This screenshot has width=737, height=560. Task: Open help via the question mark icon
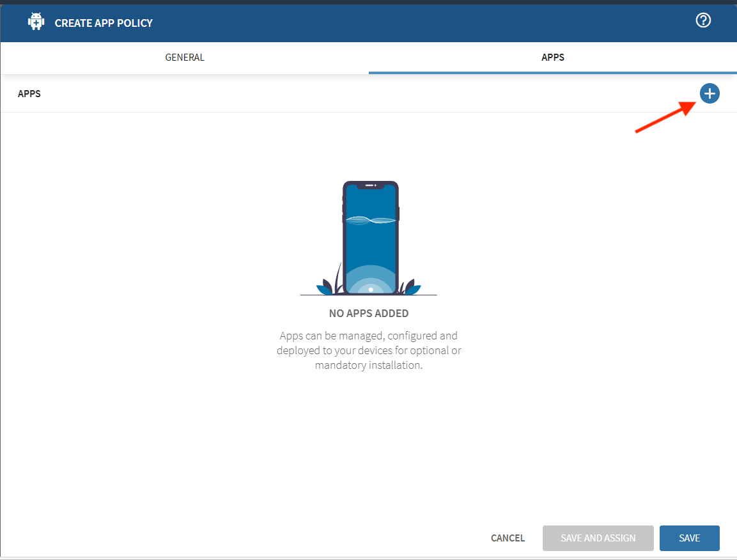(x=703, y=20)
